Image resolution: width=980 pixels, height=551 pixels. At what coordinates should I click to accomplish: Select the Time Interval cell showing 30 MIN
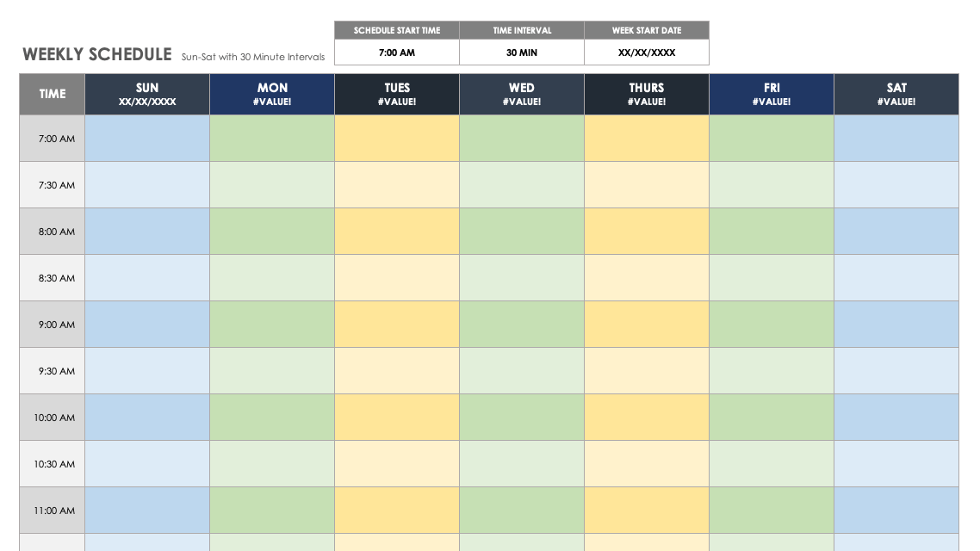click(522, 53)
